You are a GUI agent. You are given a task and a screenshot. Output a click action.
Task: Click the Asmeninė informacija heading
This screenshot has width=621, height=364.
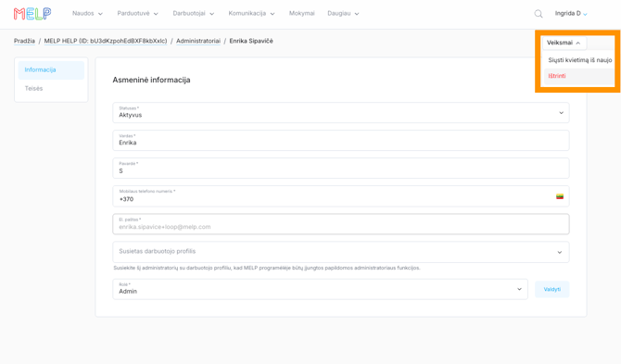pyautogui.click(x=151, y=80)
